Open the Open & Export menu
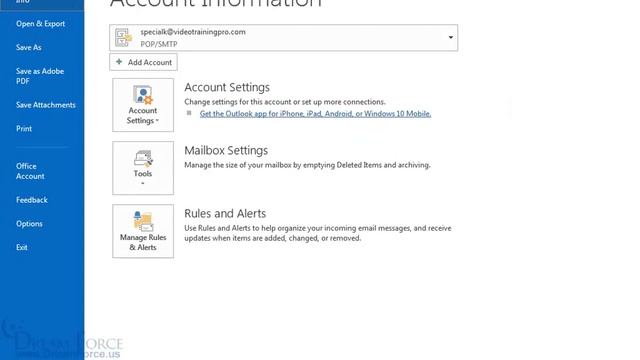Screen dimensions: 640x360 40,24
